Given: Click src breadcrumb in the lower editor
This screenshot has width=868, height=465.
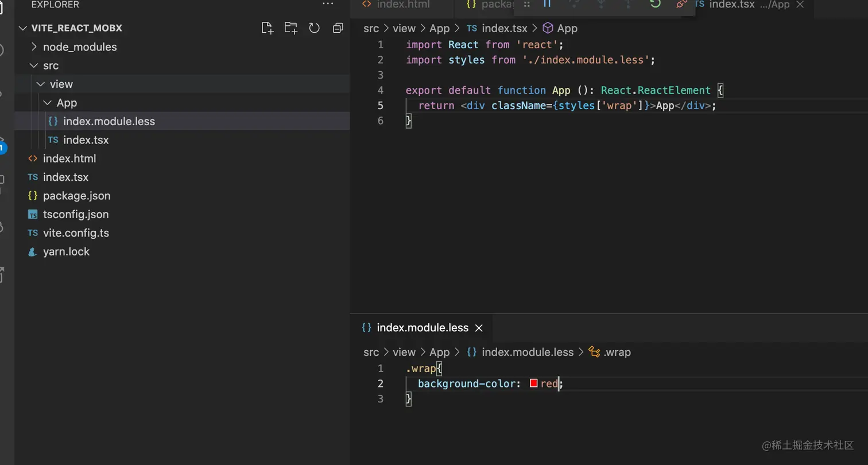Looking at the screenshot, I should [371, 352].
